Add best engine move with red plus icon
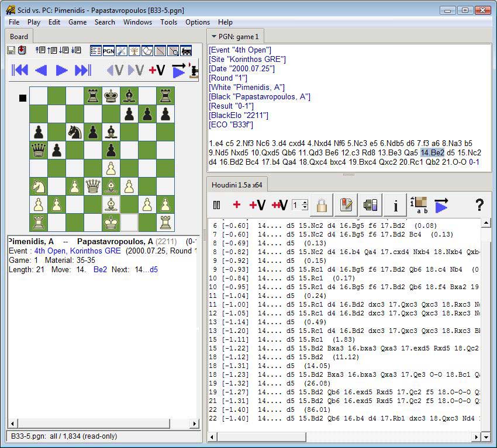497x448 pixels. tap(237, 204)
